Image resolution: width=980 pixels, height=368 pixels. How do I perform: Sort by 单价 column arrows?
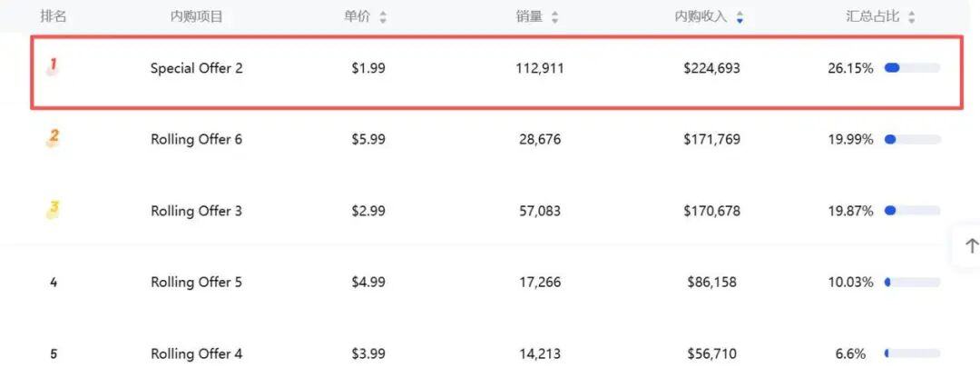pos(383,17)
